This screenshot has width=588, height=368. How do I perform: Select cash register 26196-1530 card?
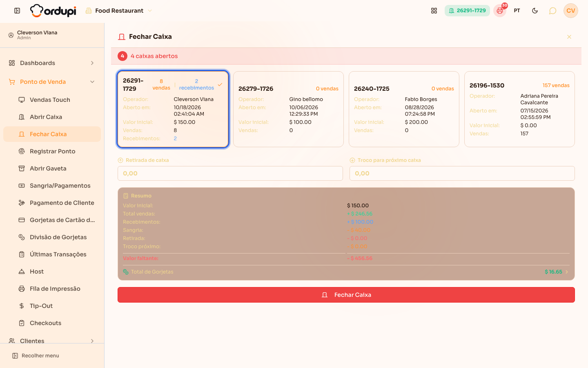point(520,109)
